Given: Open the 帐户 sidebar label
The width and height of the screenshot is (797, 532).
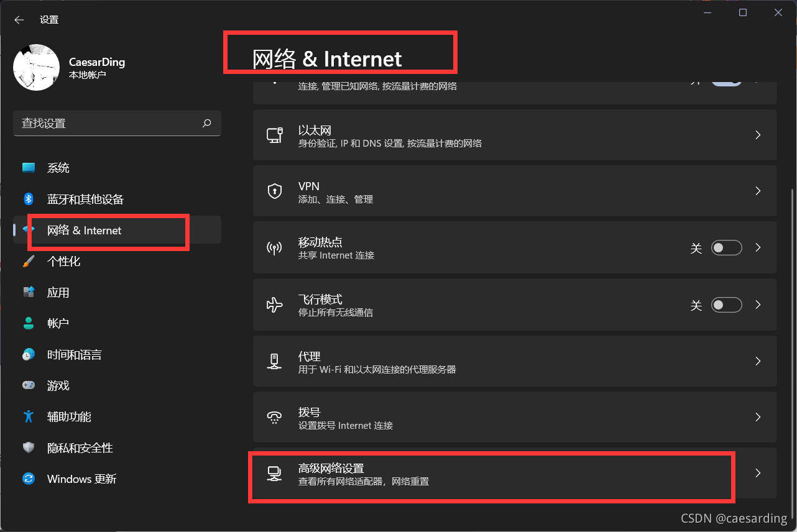Looking at the screenshot, I should coord(58,323).
